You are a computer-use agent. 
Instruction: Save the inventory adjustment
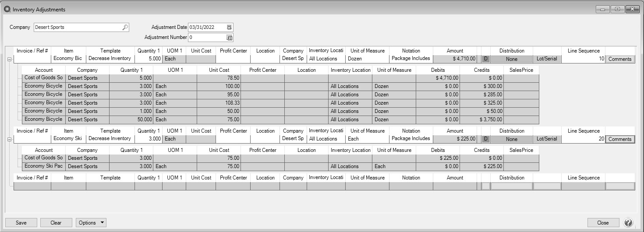point(21,222)
